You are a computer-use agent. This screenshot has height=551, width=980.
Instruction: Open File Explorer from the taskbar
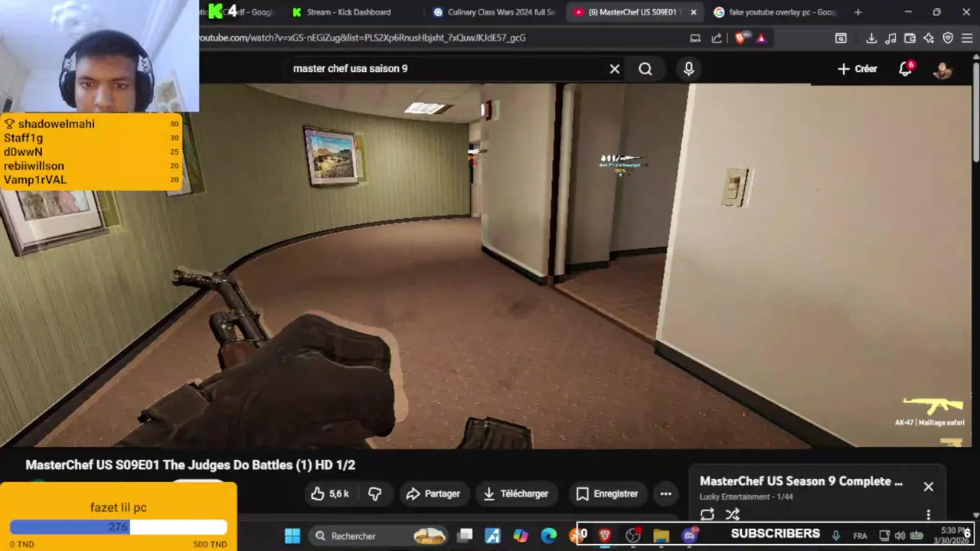pyautogui.click(x=661, y=536)
